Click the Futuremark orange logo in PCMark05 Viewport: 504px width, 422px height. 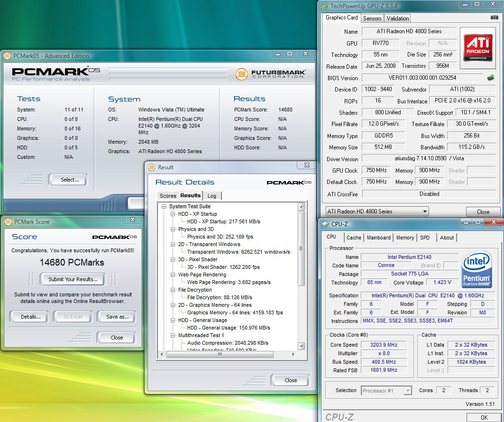tap(241, 74)
